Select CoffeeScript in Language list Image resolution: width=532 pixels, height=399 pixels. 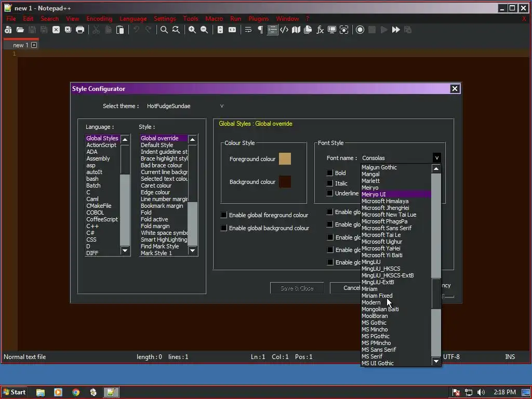103,219
